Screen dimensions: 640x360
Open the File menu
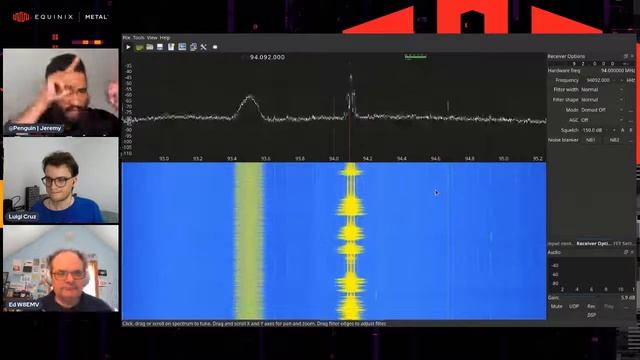tap(127, 38)
